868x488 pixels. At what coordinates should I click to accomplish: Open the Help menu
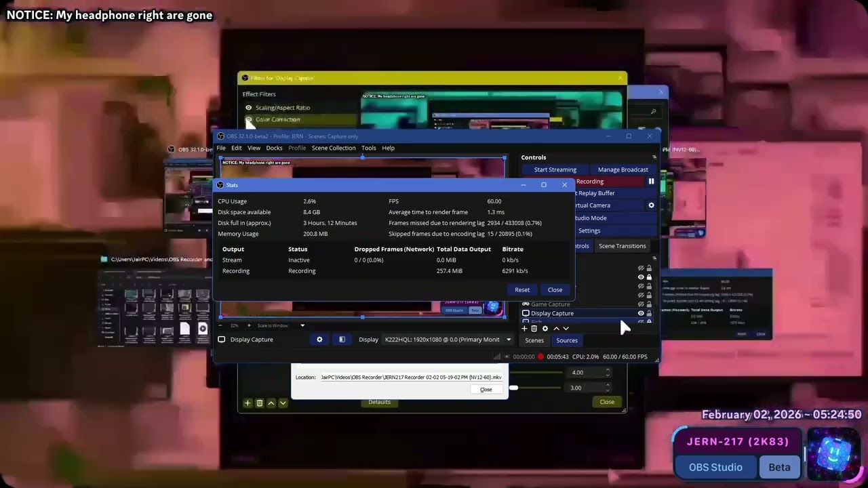coord(388,148)
